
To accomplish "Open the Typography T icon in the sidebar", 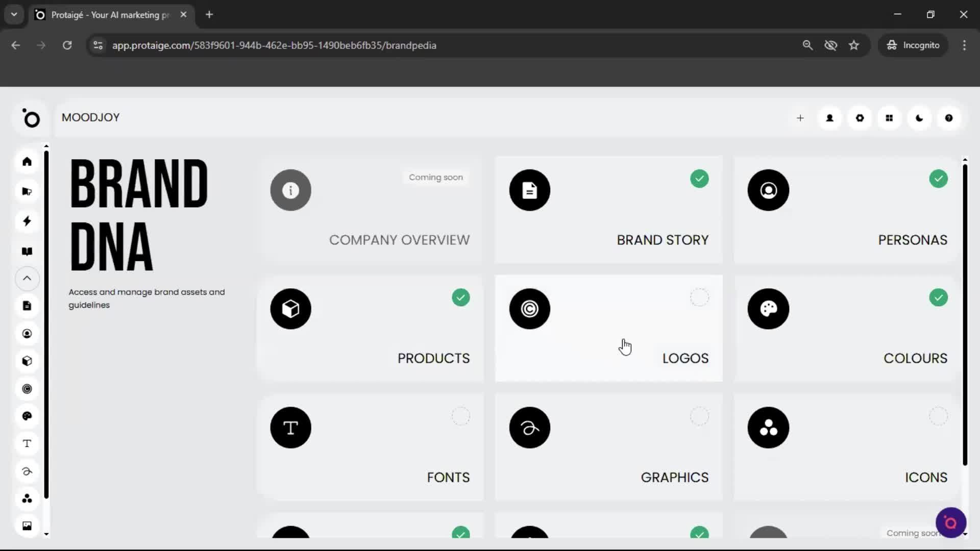I will (27, 443).
